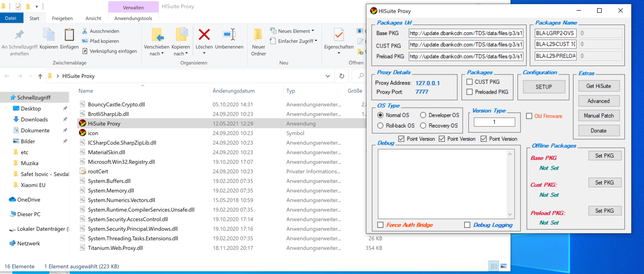Click the Downloads arrow icon in sidebar
Image resolution: width=644 pixels, height=274 pixels.
pyautogui.click(x=16, y=119)
